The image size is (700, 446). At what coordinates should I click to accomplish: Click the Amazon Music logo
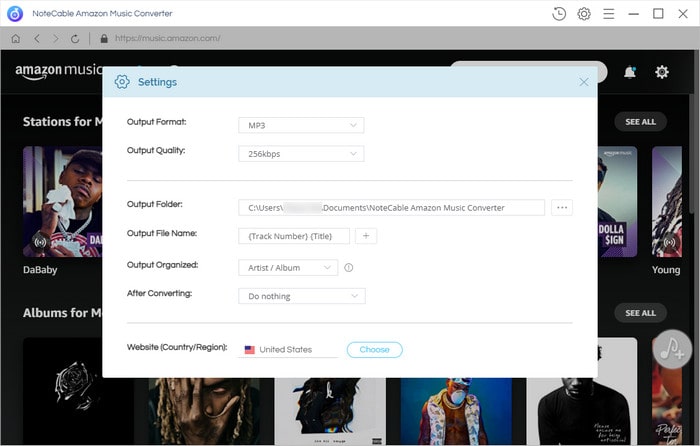click(x=59, y=71)
